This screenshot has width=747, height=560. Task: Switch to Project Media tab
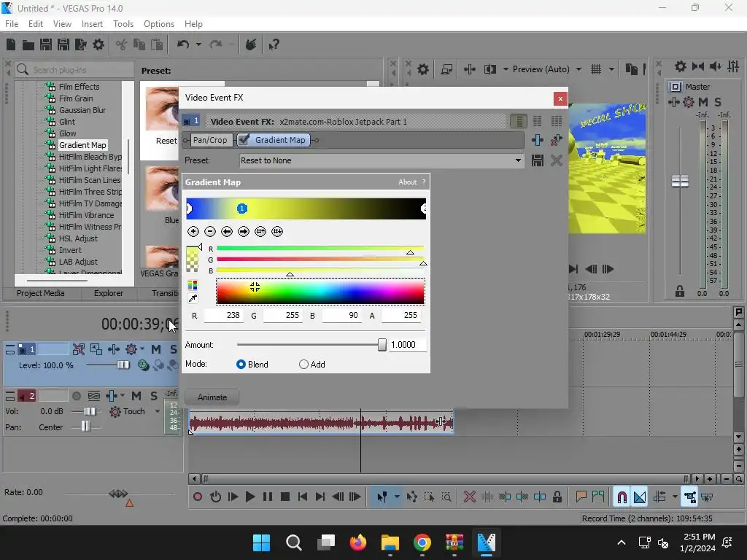pyautogui.click(x=41, y=293)
